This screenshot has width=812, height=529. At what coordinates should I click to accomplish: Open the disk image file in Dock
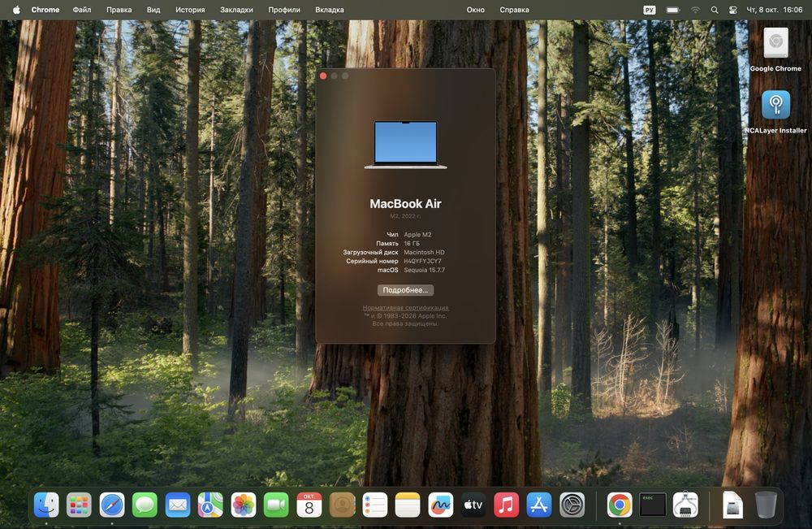click(732, 505)
